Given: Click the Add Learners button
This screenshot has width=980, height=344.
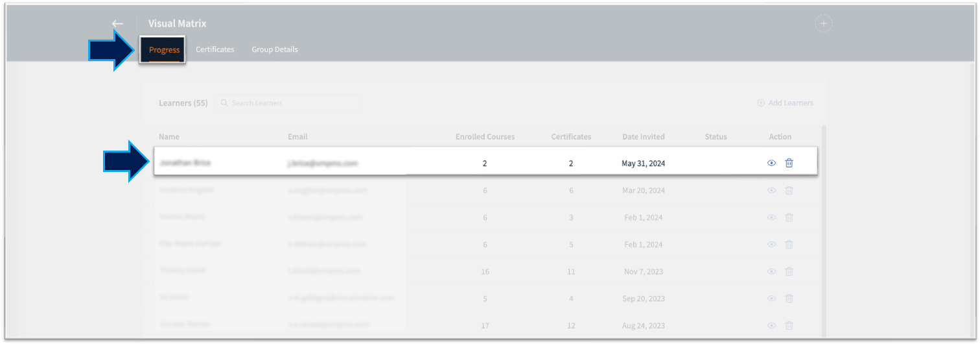Looking at the screenshot, I should pyautogui.click(x=785, y=103).
